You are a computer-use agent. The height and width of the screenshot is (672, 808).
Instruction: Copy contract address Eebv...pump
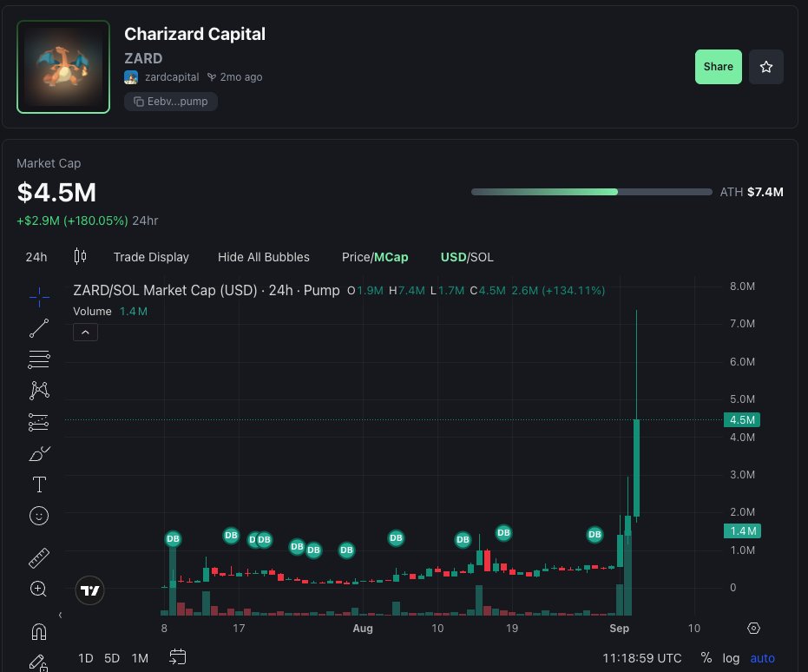coord(171,102)
